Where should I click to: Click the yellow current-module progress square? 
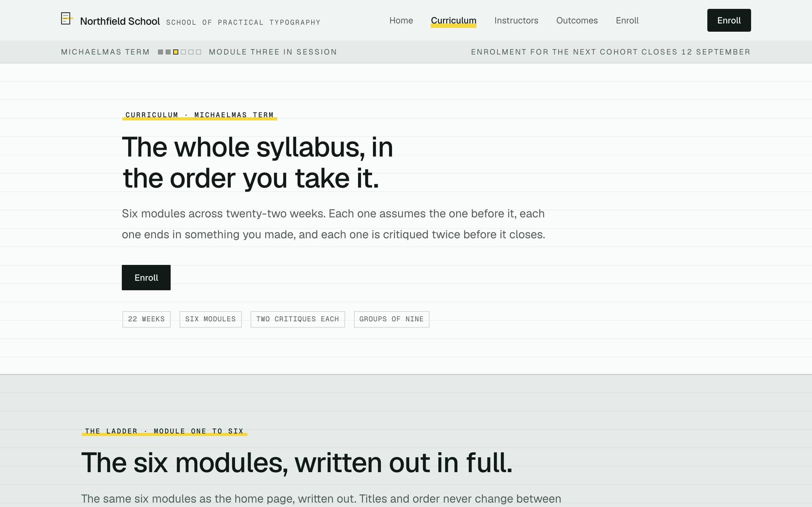[x=175, y=52]
